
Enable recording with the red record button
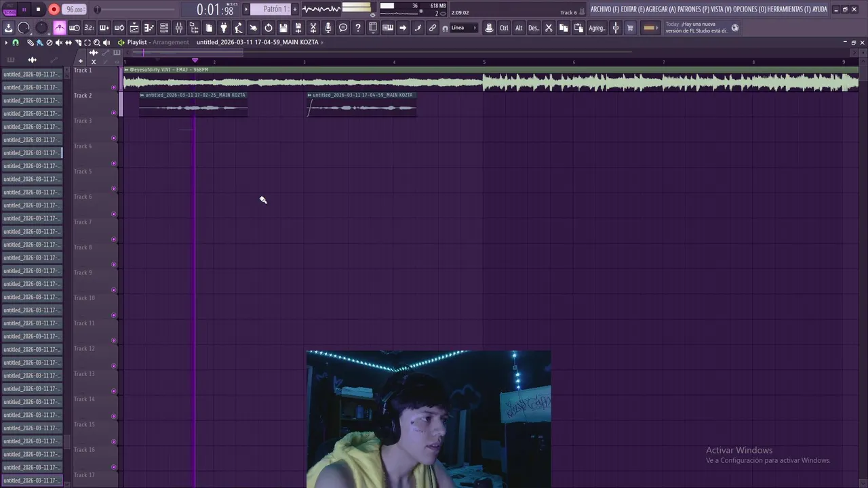[54, 9]
